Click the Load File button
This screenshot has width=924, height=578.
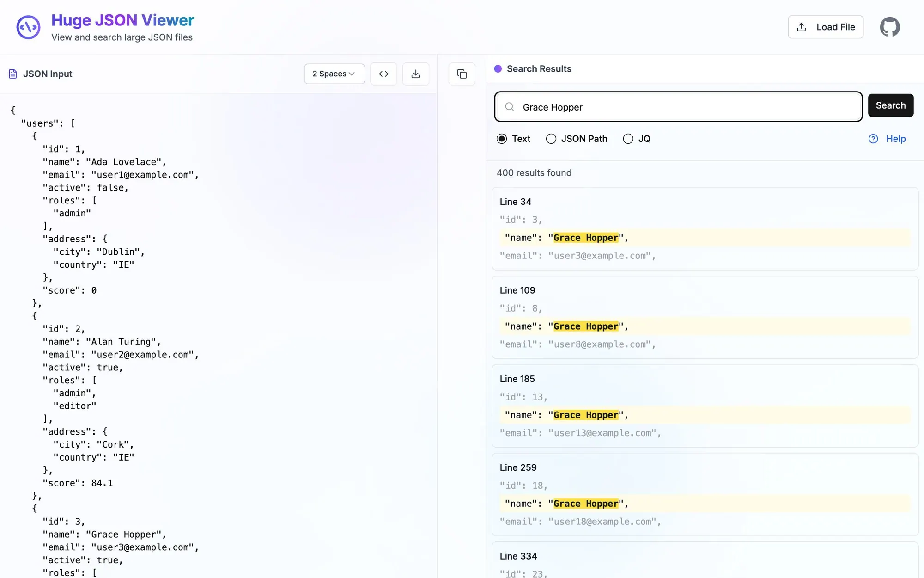[x=826, y=27]
